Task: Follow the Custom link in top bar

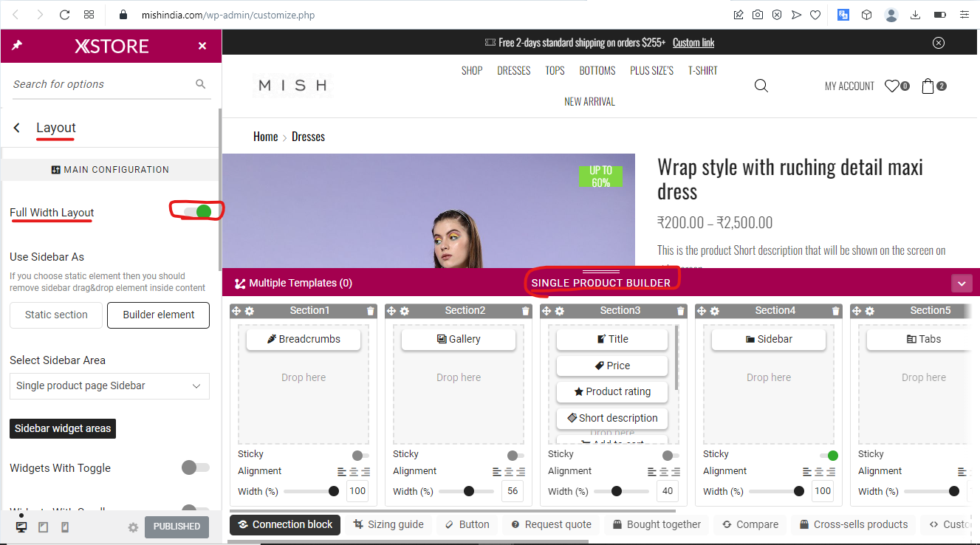Action: [693, 43]
